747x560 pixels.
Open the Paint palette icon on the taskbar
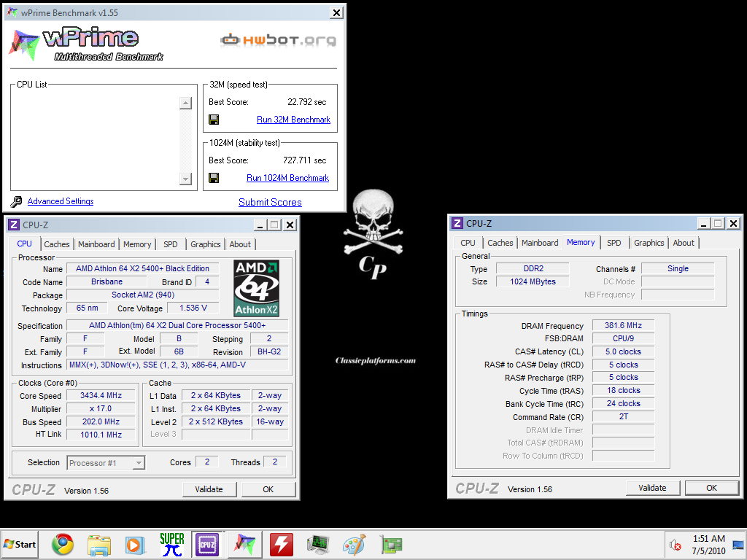tap(354, 545)
